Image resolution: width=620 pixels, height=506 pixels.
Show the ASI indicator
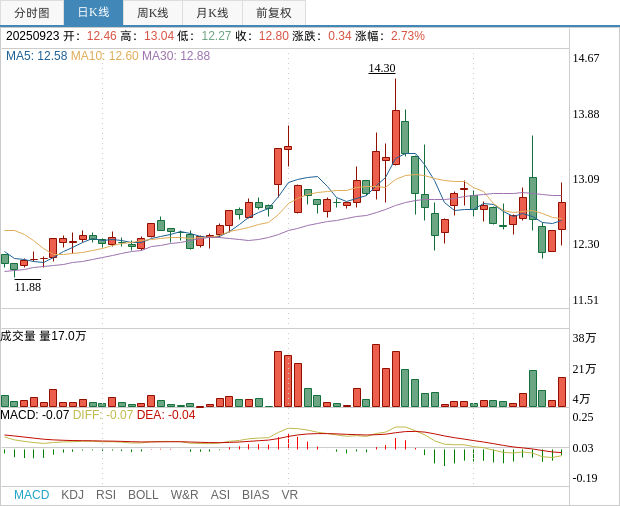tap(220, 495)
